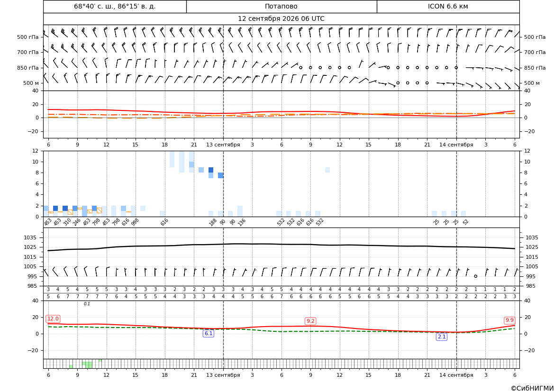Click the 52 cloud base label
The height and width of the screenshot is (392, 554).
point(466,222)
